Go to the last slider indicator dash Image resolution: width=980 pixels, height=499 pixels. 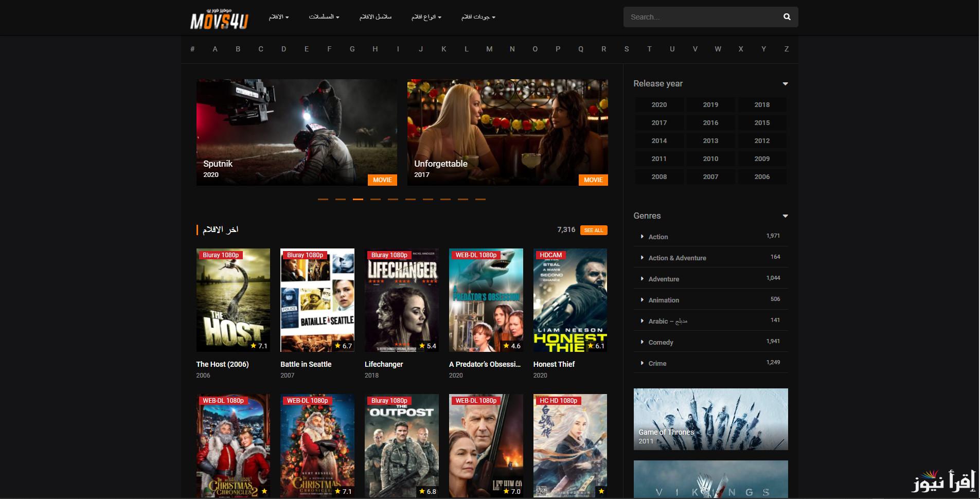point(480,199)
